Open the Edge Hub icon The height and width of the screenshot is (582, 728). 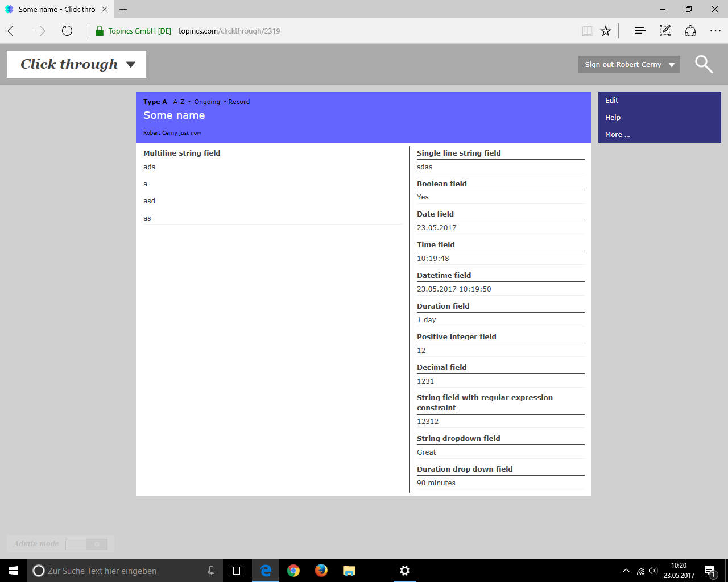pos(640,31)
